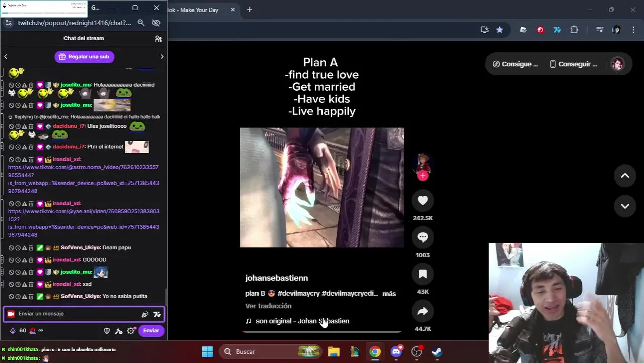644x363 pixels.
Task: Open Discord from the taskbar
Action: (x=396, y=352)
